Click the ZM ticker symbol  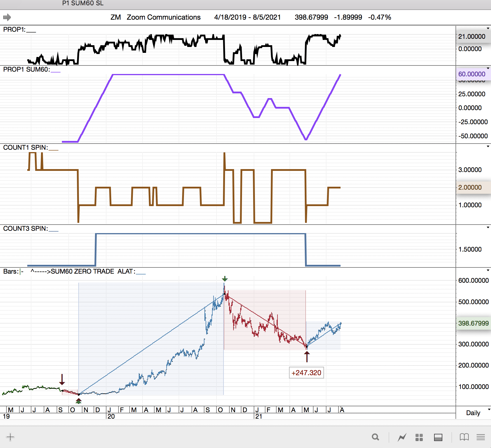pyautogui.click(x=116, y=17)
